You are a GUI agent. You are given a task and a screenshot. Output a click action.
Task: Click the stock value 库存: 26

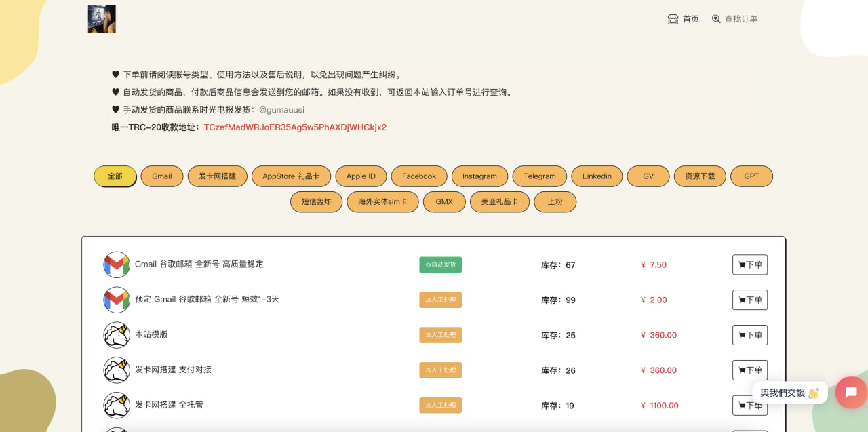(558, 371)
